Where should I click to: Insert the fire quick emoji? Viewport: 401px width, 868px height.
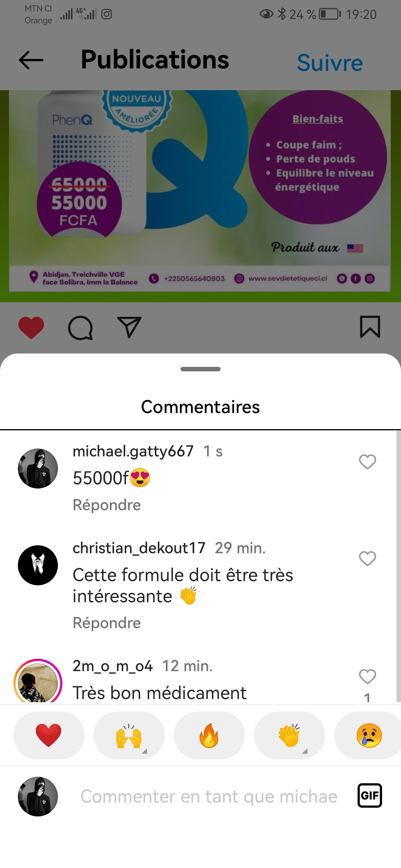click(x=209, y=735)
